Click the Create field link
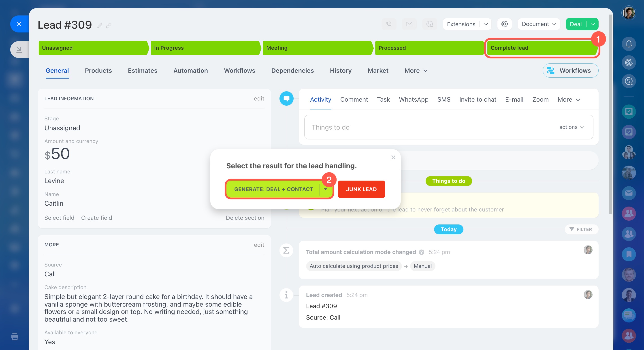The image size is (644, 350). point(96,218)
